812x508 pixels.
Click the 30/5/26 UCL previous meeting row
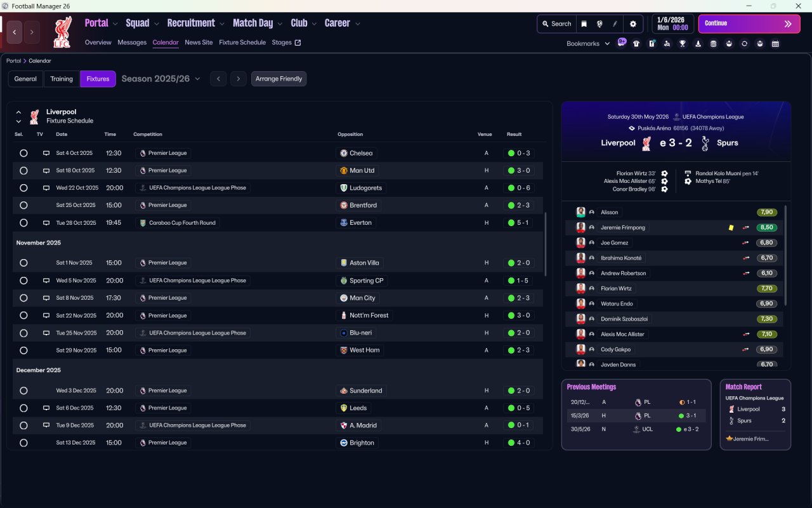click(636, 429)
